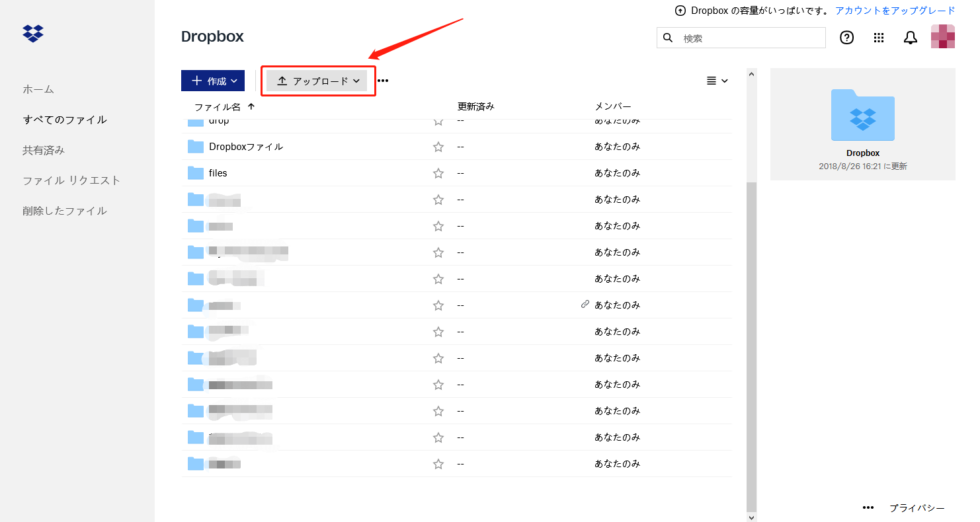Open the three-dot menu next to アップロード
This screenshot has height=522, width=980.
click(383, 81)
